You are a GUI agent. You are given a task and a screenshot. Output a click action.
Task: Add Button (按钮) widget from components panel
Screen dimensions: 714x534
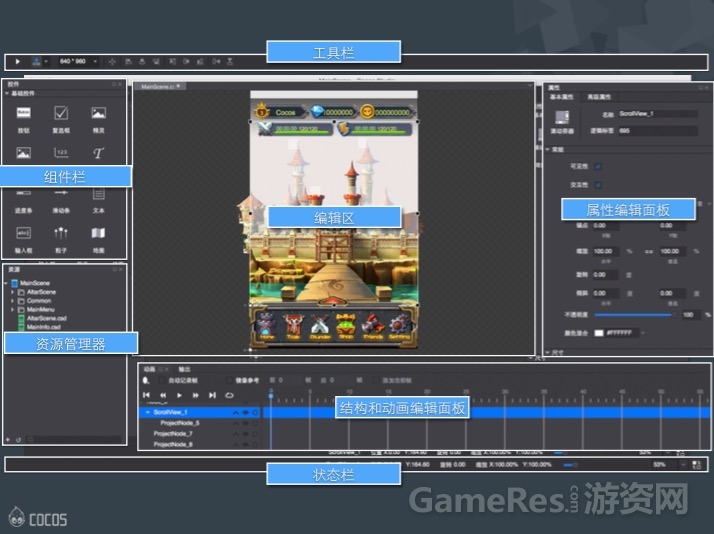click(23, 120)
